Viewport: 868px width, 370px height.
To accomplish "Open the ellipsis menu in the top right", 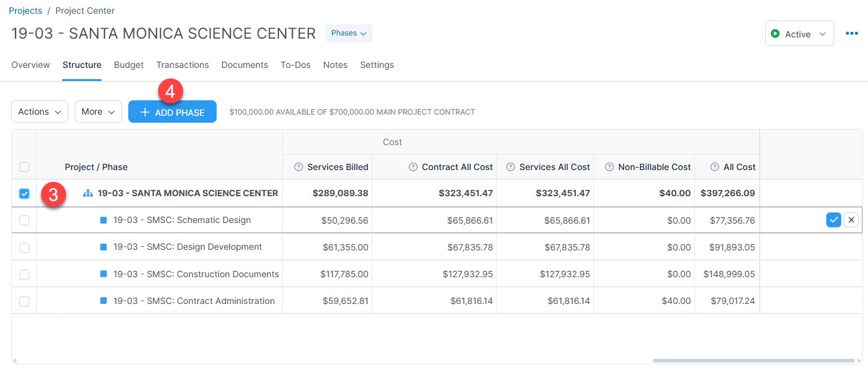I will [x=852, y=33].
